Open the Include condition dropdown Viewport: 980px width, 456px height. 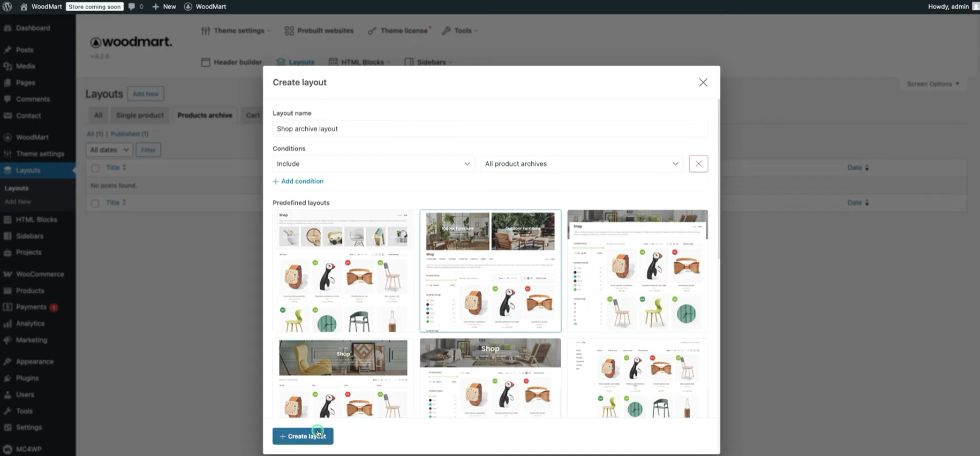373,164
